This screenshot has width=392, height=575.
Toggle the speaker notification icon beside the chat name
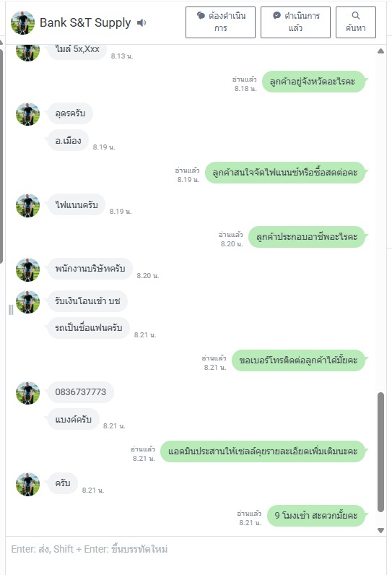coord(141,22)
